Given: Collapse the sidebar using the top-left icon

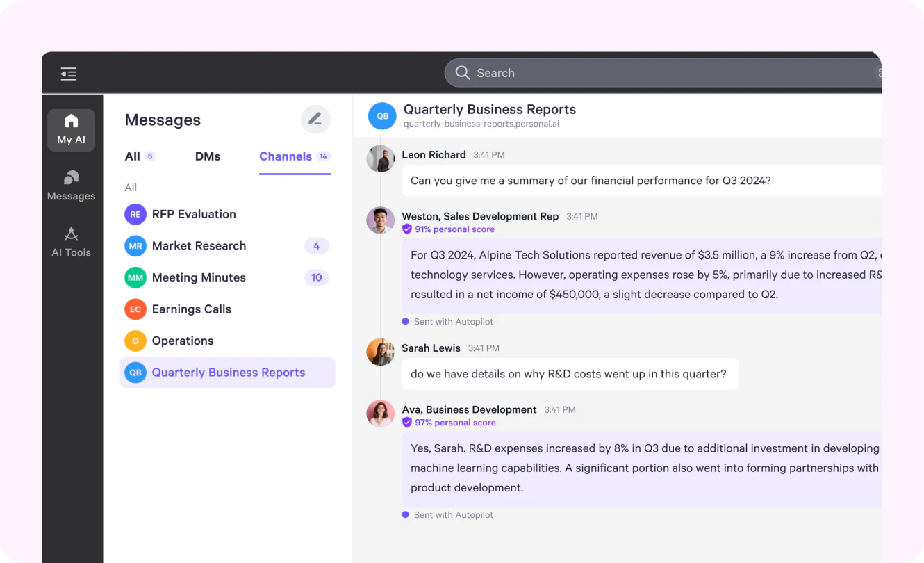Looking at the screenshot, I should point(68,73).
